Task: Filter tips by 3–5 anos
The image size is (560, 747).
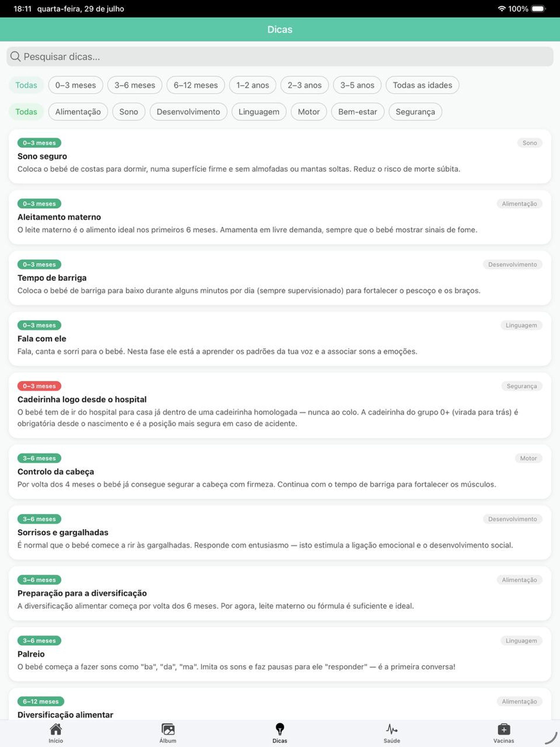Action: (357, 85)
